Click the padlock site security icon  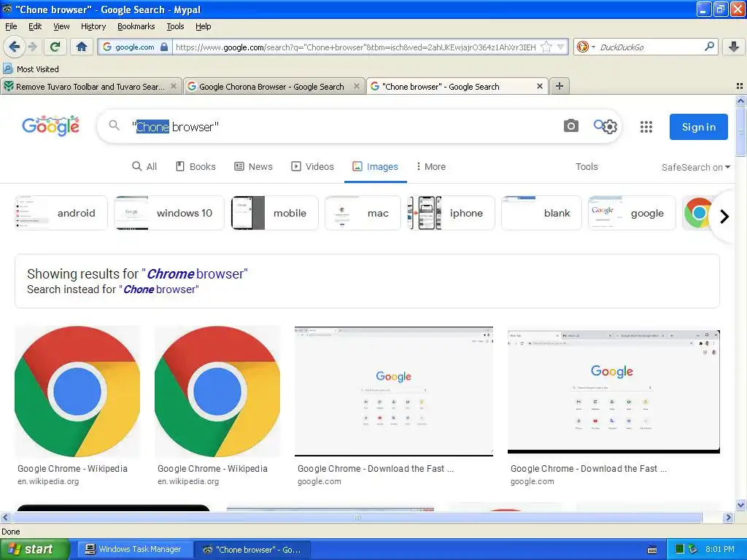click(x=164, y=47)
